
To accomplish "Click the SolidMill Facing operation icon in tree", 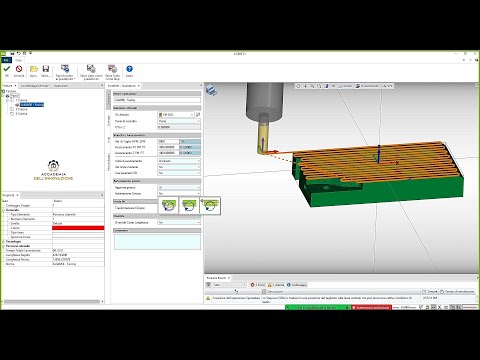I will tap(17, 105).
